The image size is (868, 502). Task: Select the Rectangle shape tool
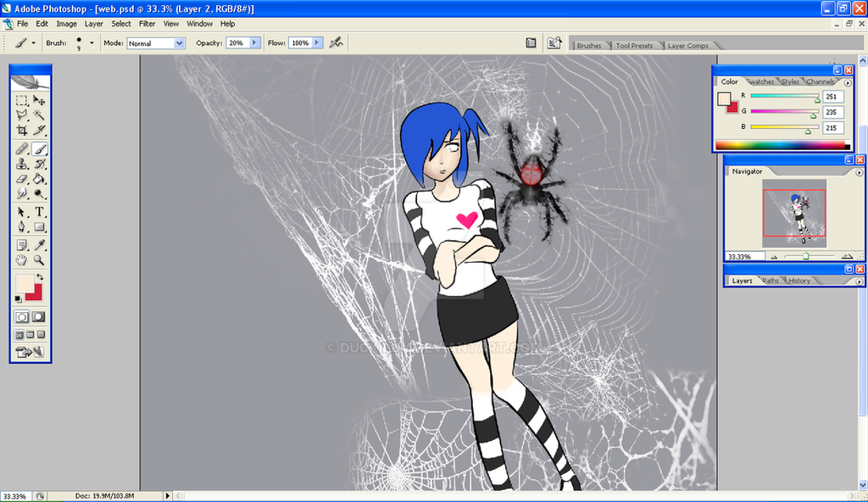click(x=39, y=226)
